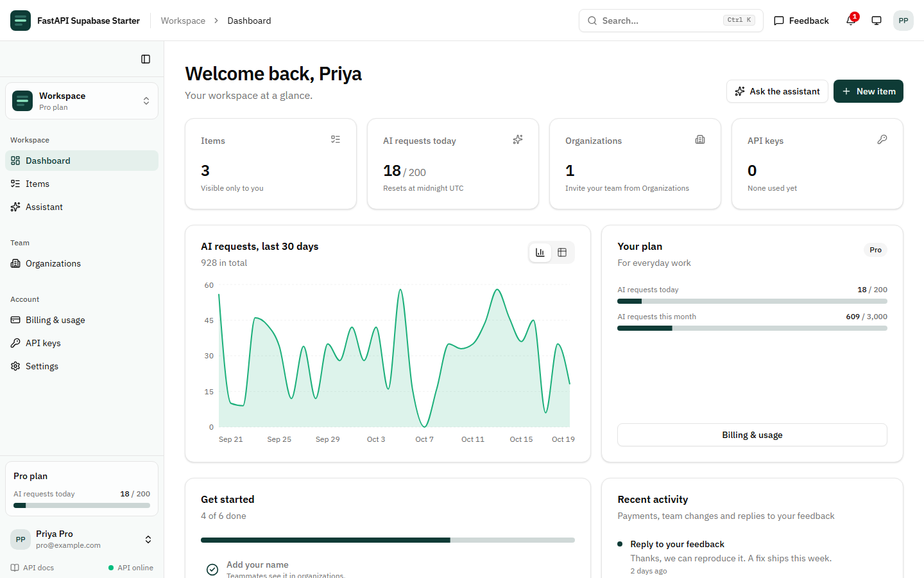The image size is (924, 578).
Task: Click the list icon on Items card
Action: click(x=336, y=139)
